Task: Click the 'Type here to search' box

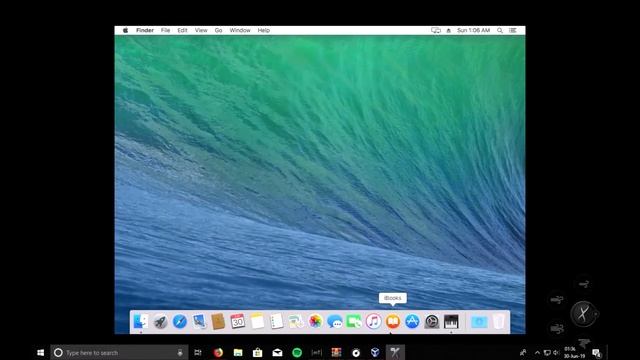Action: click(x=119, y=353)
